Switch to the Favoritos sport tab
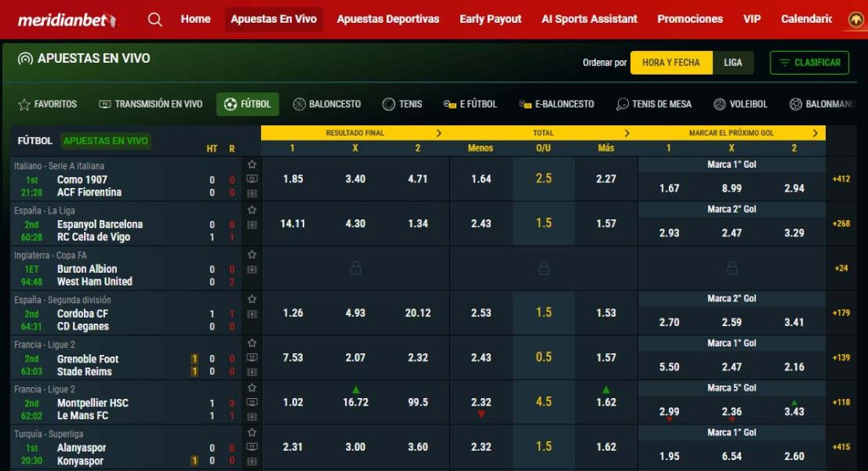Viewport: 868px width, 471px height. click(47, 104)
